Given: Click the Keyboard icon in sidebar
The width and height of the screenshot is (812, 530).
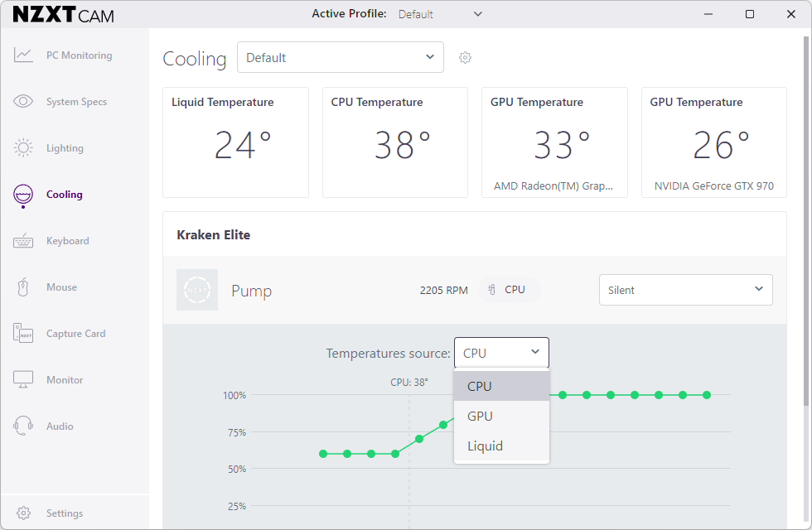Looking at the screenshot, I should pos(23,241).
